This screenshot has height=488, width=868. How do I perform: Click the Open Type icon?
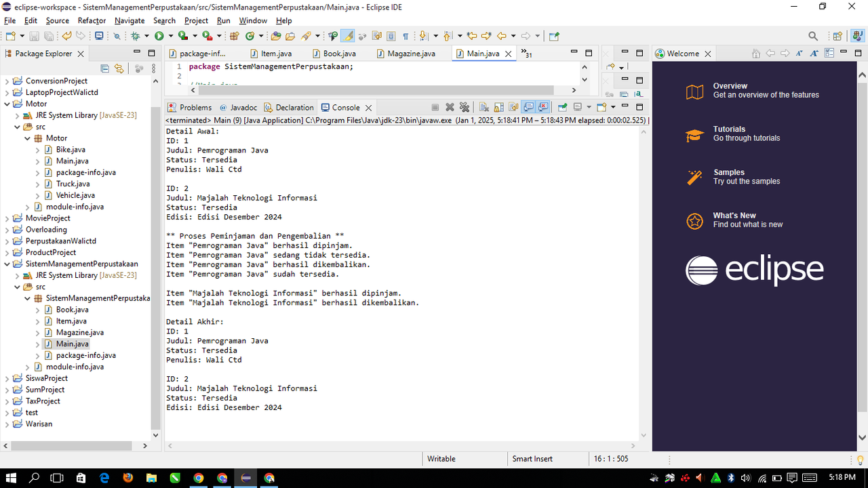pyautogui.click(x=276, y=36)
